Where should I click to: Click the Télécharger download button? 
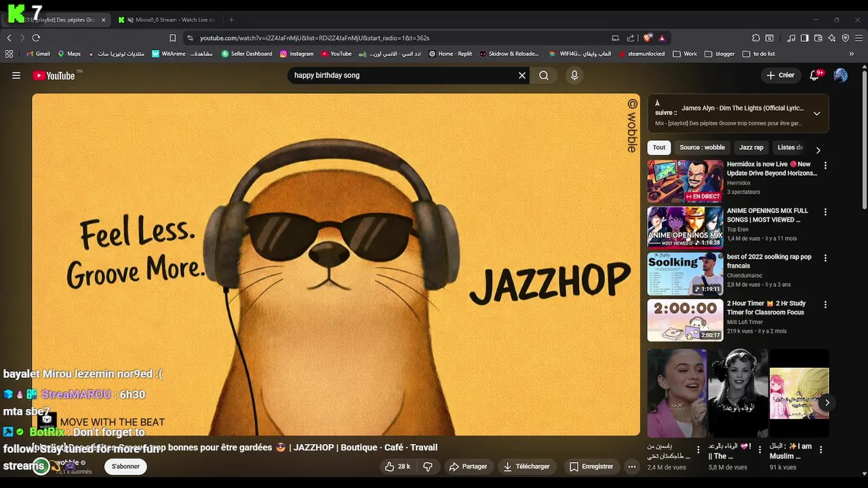(x=526, y=466)
